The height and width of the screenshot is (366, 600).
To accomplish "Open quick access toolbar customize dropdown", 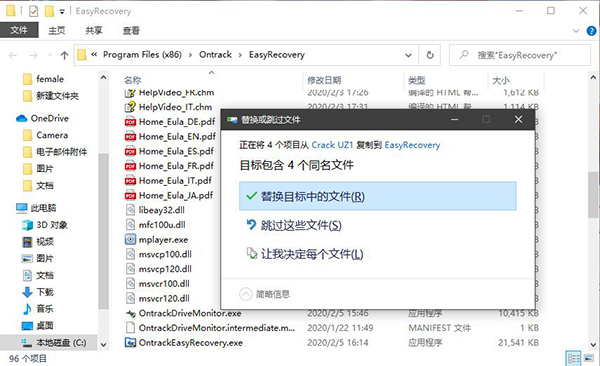I will [x=62, y=11].
